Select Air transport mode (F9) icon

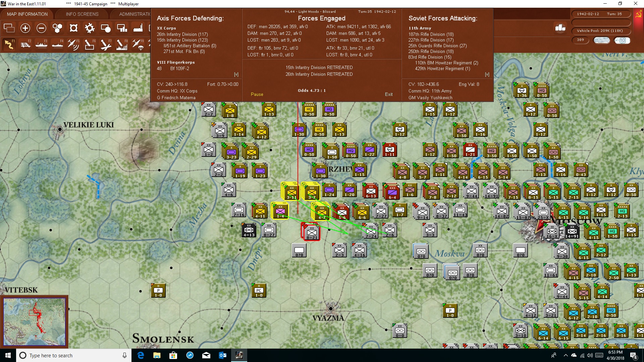click(138, 44)
